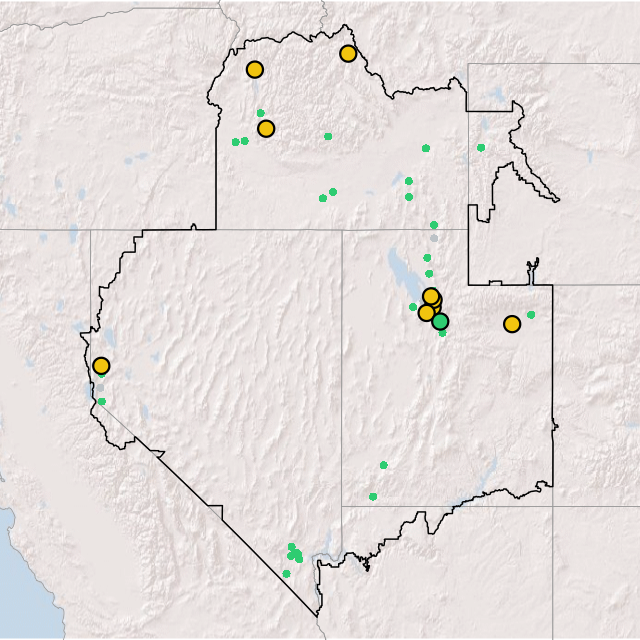
Task: Select the leftmost green dot in western Idaho
Action: [x=236, y=142]
